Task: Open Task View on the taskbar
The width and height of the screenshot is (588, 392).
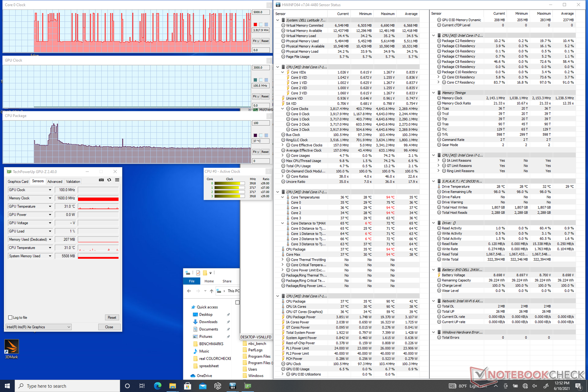Action: (142, 386)
